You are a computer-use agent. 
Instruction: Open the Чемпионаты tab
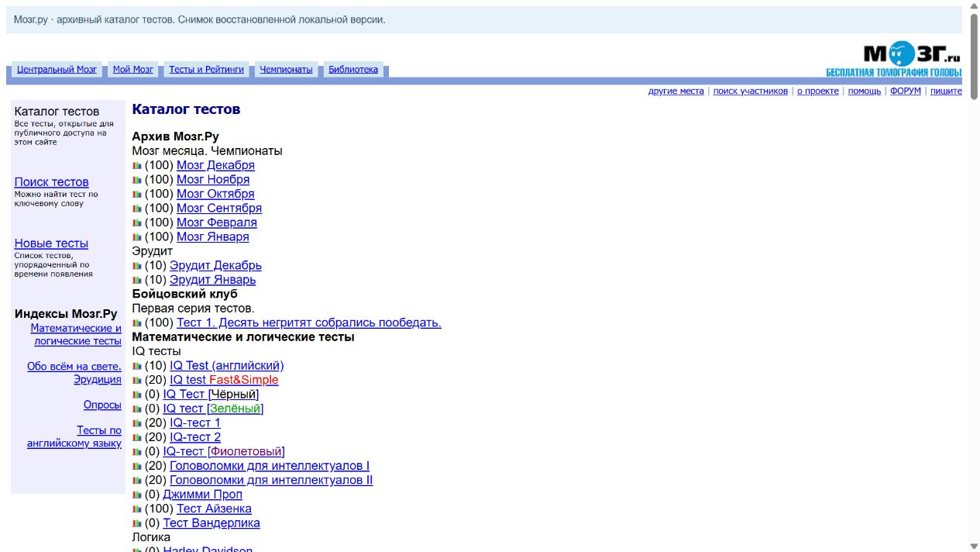(286, 70)
